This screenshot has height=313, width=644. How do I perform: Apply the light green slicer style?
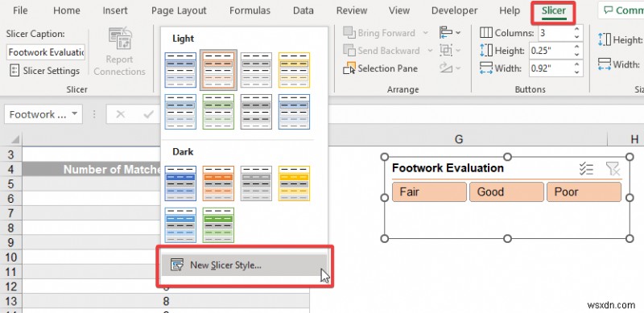[x=218, y=111]
